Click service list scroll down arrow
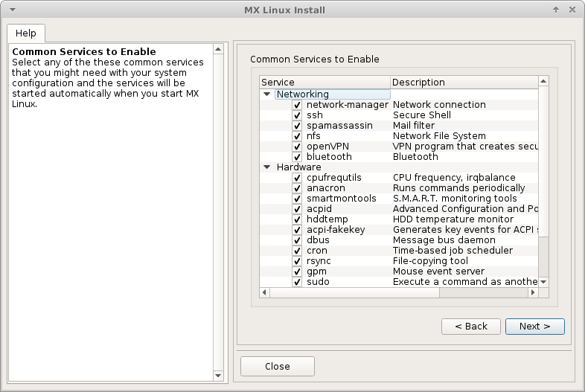585x392 pixels. pos(543,282)
